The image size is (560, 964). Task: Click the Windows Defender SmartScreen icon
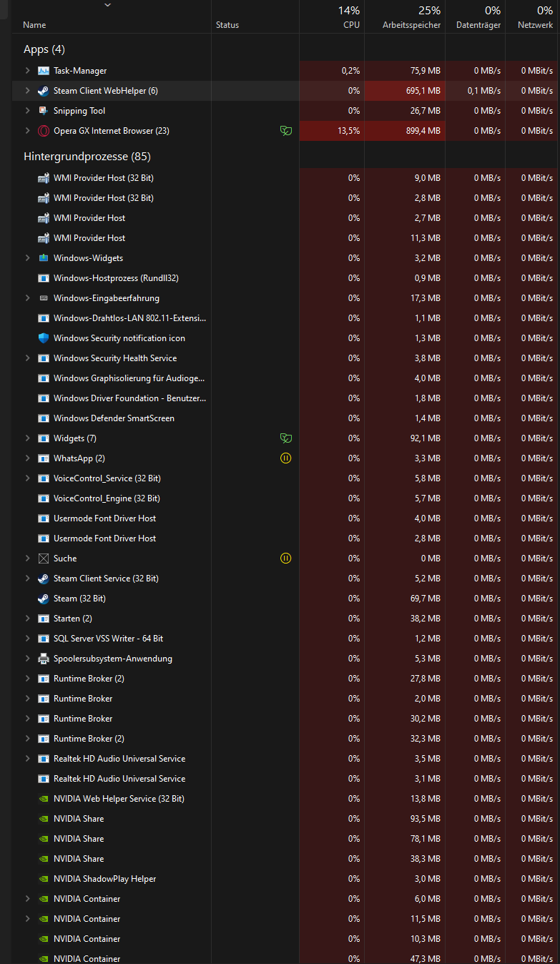point(43,418)
